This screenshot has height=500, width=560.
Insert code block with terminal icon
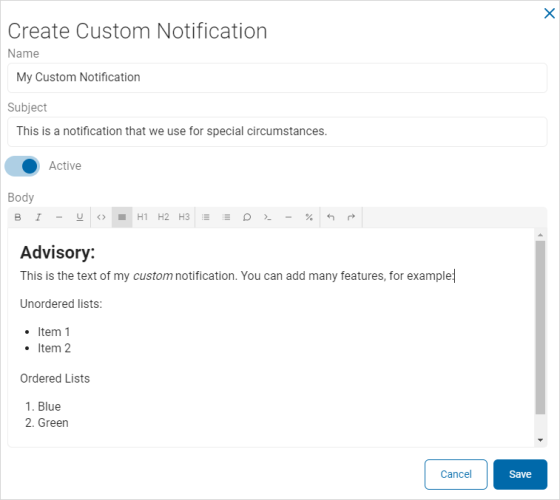point(268,217)
